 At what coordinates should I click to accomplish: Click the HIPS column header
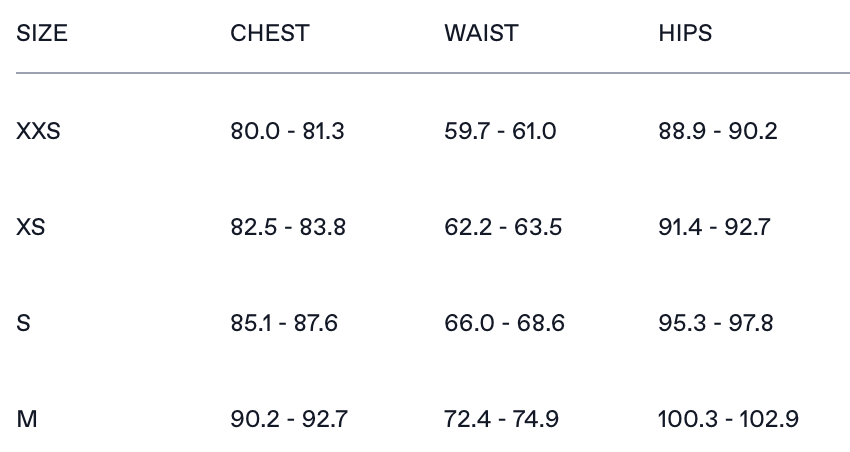pos(685,33)
